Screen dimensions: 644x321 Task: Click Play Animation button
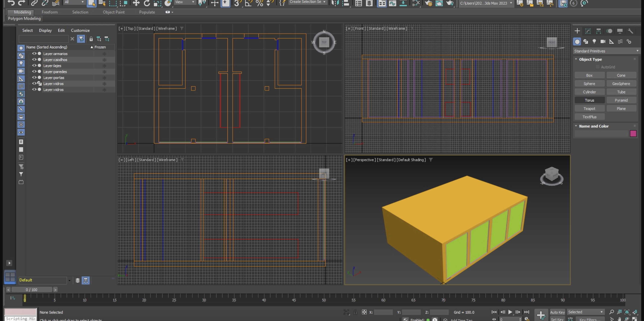[510, 312]
